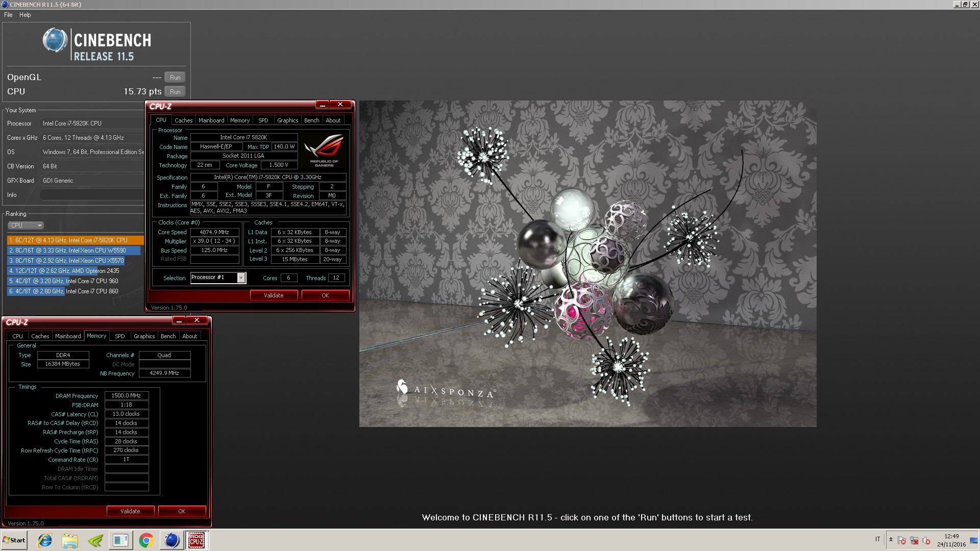Viewport: 980px width, 551px height.
Task: Click Validate in the lower CPU-Z window
Action: coord(130,511)
